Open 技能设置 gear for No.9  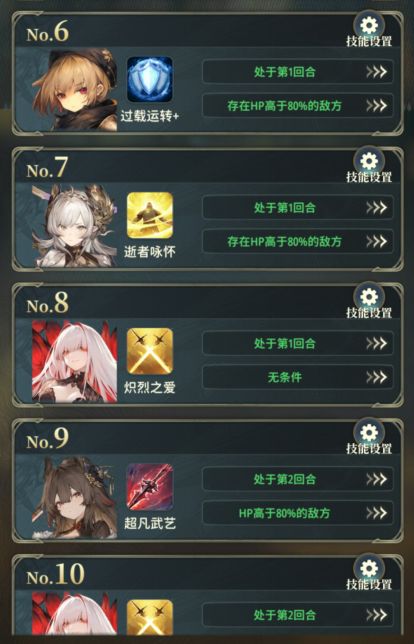pyautogui.click(x=369, y=432)
